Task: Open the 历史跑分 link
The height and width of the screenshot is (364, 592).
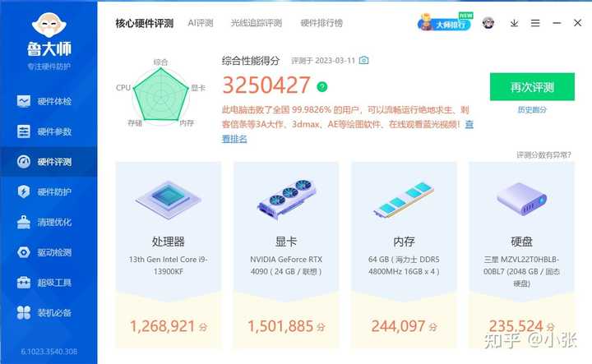Action: [x=532, y=110]
